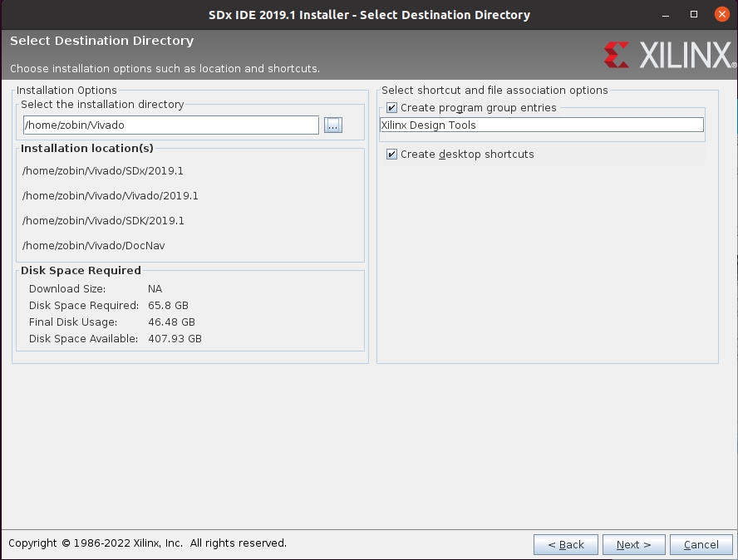738x560 pixels.
Task: Disable Create desktop shortcuts option
Action: click(392, 155)
